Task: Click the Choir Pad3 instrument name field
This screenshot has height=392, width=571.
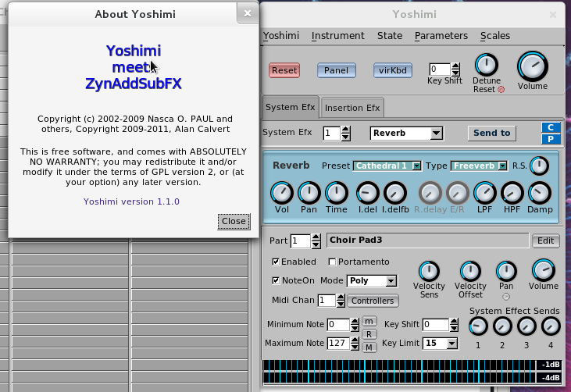Action: click(x=426, y=241)
